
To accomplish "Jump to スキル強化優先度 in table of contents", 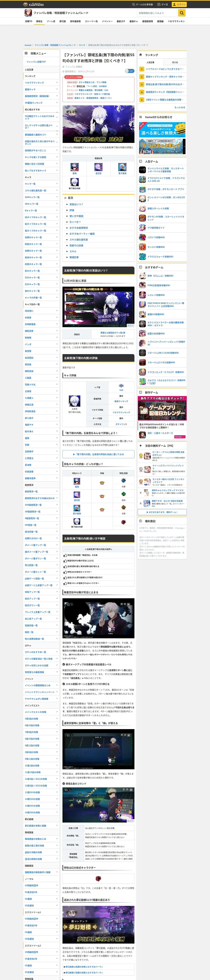I will click(x=79, y=240).
